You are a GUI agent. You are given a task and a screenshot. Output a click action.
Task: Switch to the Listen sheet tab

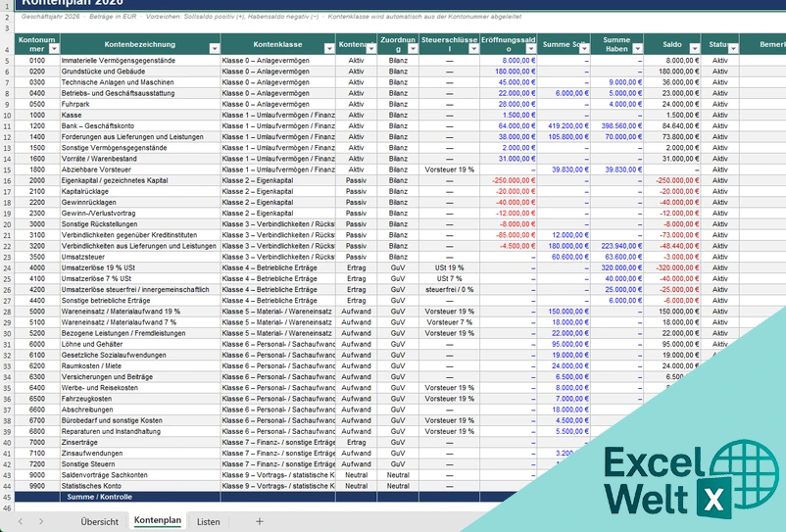click(208, 521)
